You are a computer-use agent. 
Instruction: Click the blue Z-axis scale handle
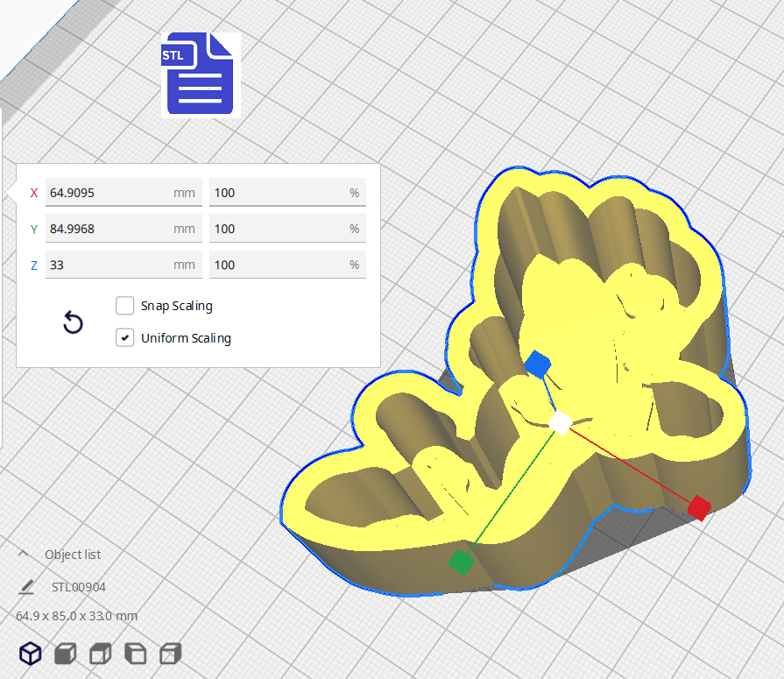click(x=537, y=364)
